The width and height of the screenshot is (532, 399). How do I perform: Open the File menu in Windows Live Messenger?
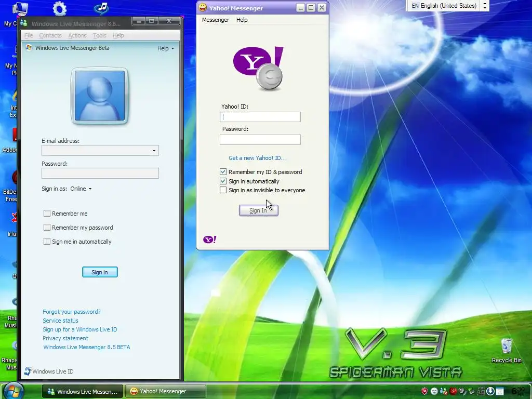point(29,35)
